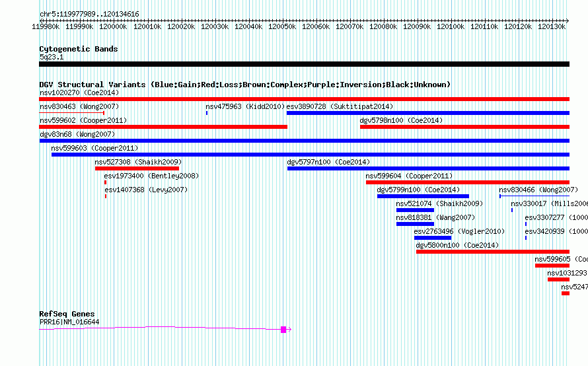Click the esv3420939 variant label

pyautogui.click(x=556, y=231)
